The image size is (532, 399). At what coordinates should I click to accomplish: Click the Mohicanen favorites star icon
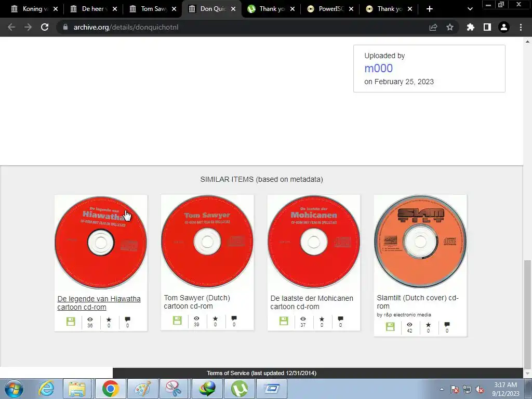coord(322,319)
